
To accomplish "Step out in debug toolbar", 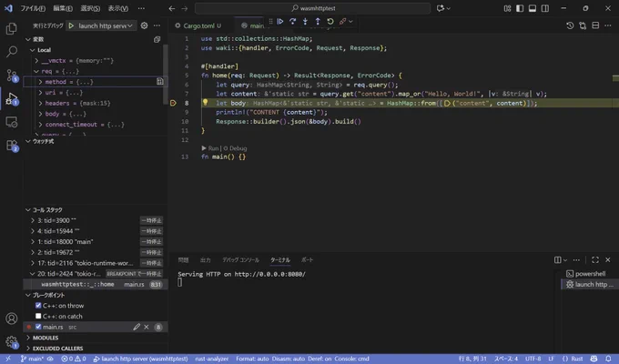I will 318,21.
